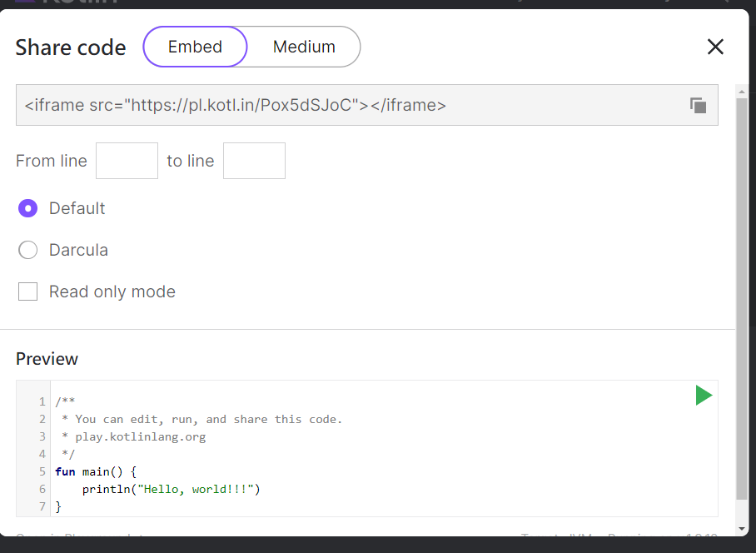Select the Default theme radio button
The height and width of the screenshot is (553, 756).
[x=28, y=208]
